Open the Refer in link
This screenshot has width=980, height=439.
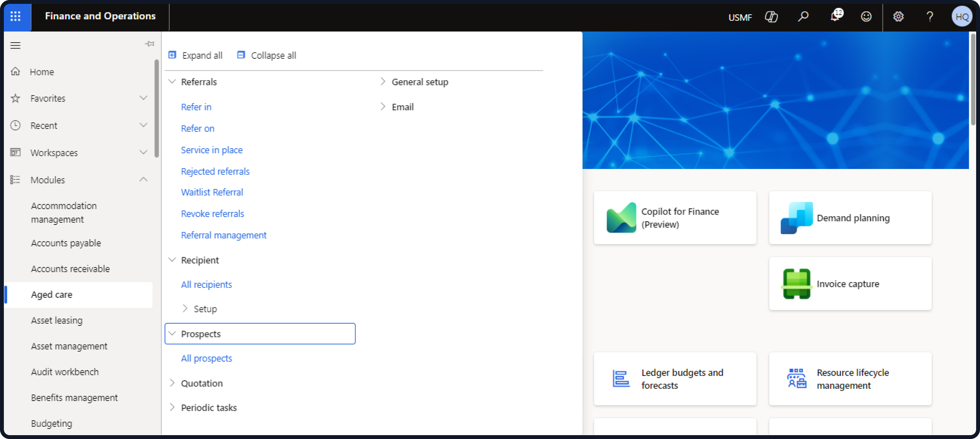click(x=196, y=107)
